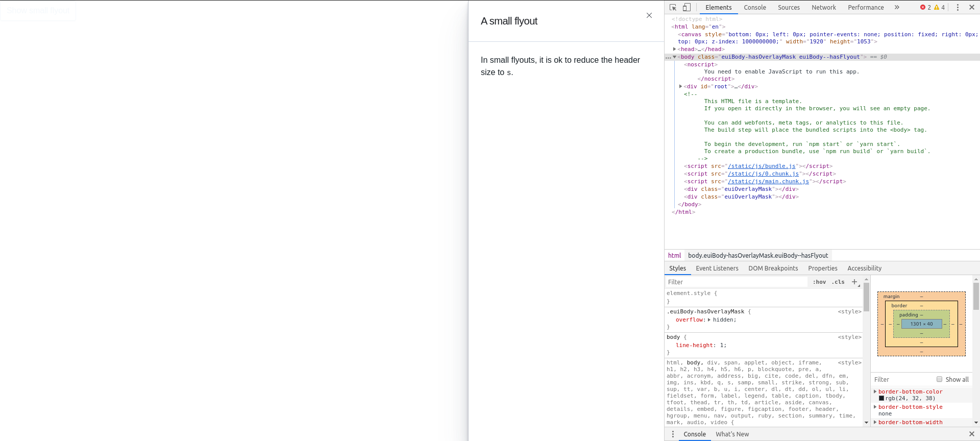Open the Event Listeners tab

click(717, 268)
